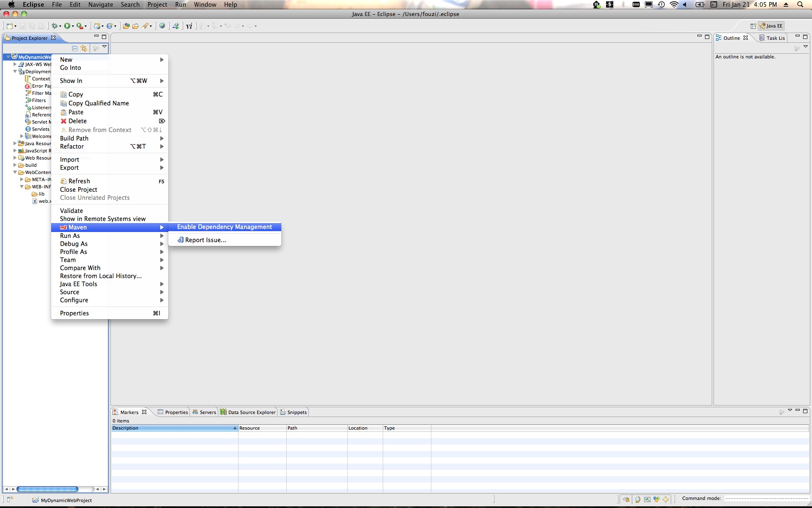
Task: Click the Time Machine menu bar icon
Action: 661,5
